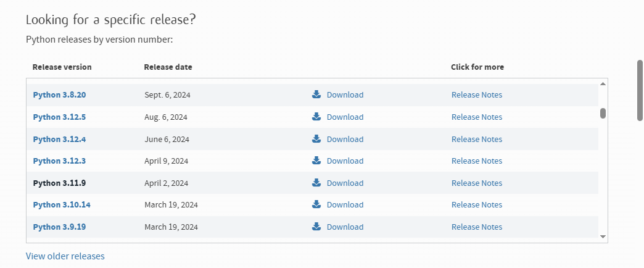Viewport: 644px width, 268px height.
Task: Click Python 3.9.19's March 19, 2024 date
Action: coord(171,227)
